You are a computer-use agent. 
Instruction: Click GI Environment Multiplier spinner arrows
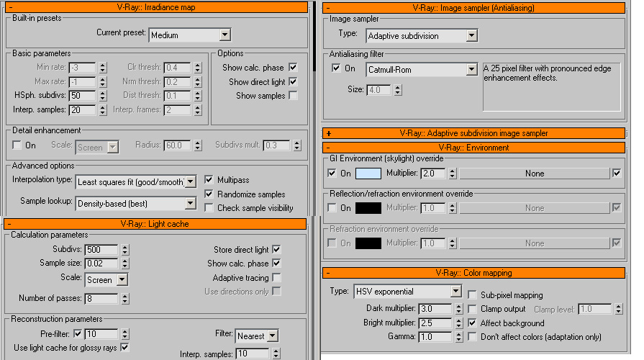[452, 174]
